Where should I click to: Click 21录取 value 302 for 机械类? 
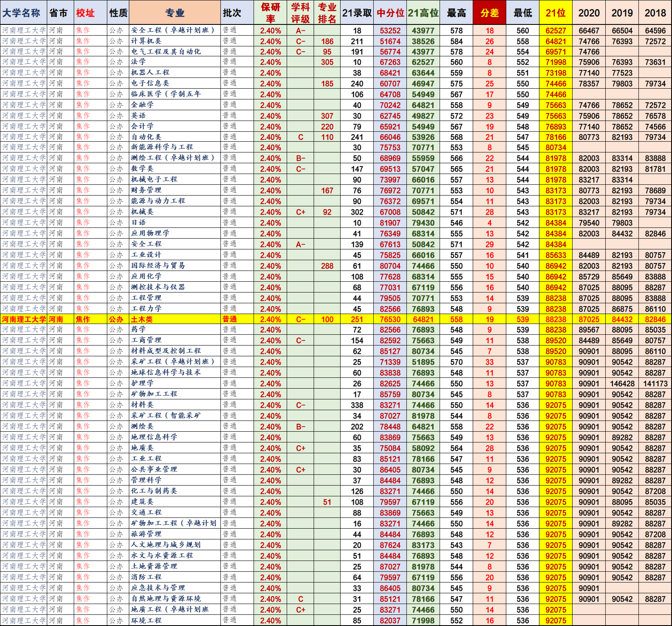357,212
